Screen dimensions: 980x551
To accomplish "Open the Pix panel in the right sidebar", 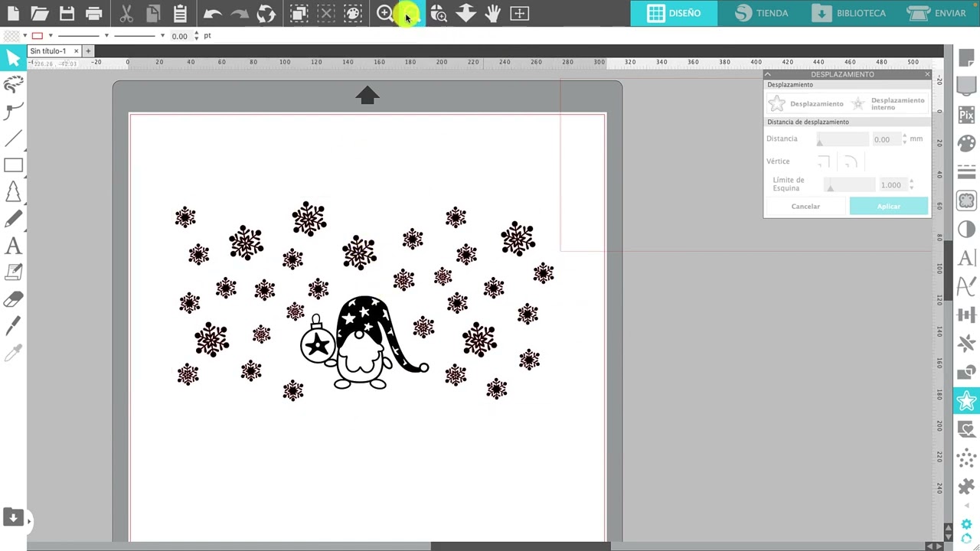I will point(966,116).
